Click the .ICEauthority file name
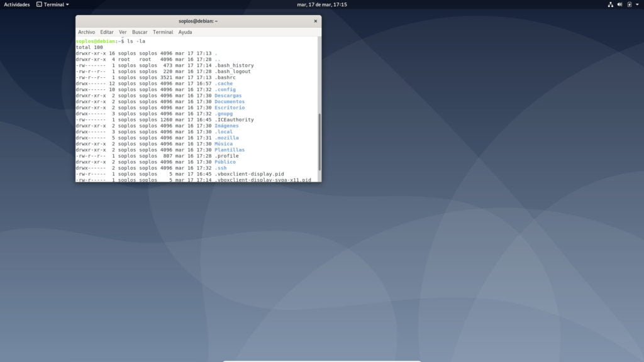This screenshot has height=362, width=644. pyautogui.click(x=234, y=120)
